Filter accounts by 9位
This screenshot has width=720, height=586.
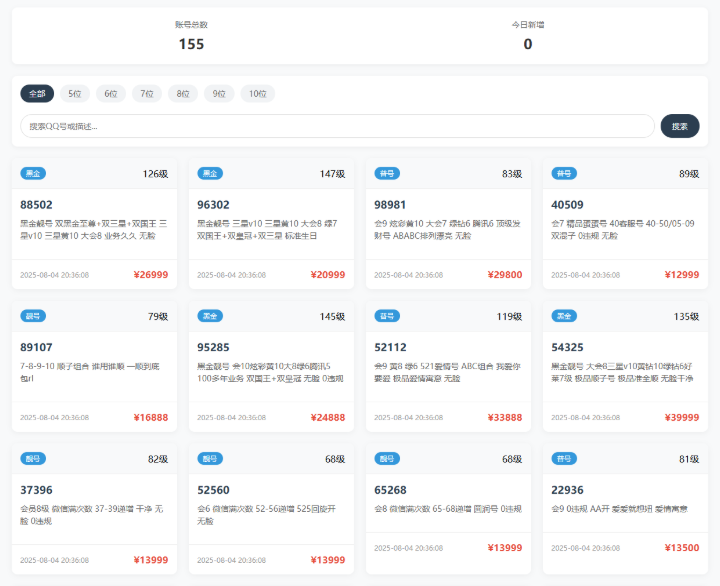[x=219, y=94]
